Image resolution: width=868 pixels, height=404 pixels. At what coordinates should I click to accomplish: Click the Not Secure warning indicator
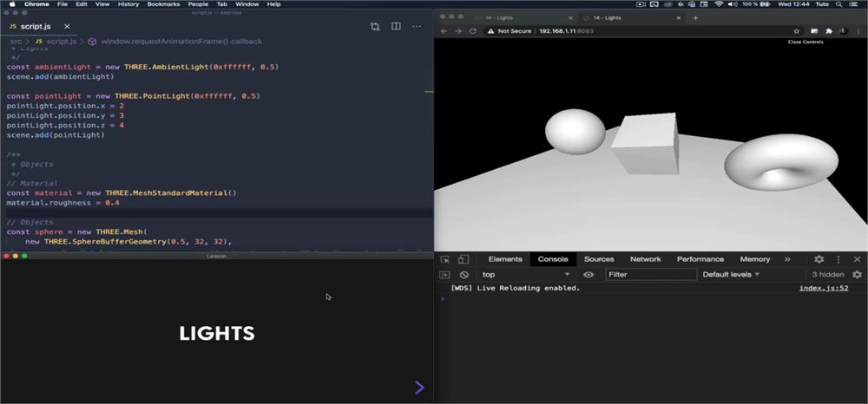click(x=510, y=31)
